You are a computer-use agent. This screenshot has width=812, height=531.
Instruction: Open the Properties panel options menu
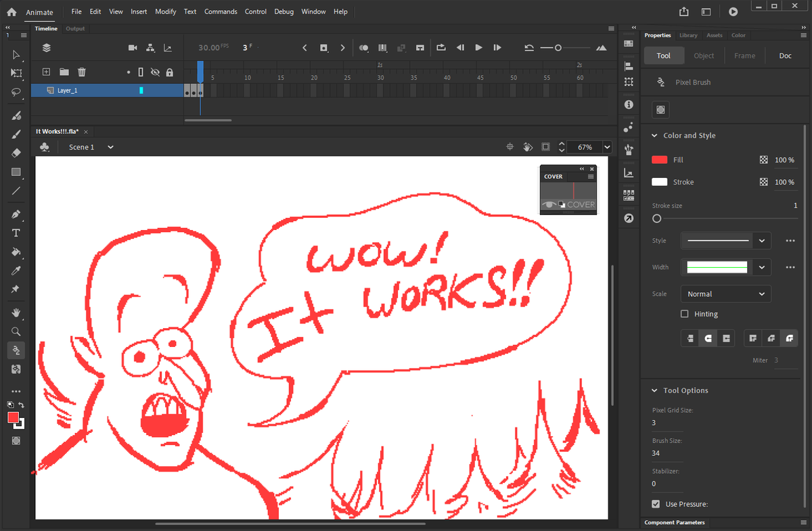click(x=803, y=35)
